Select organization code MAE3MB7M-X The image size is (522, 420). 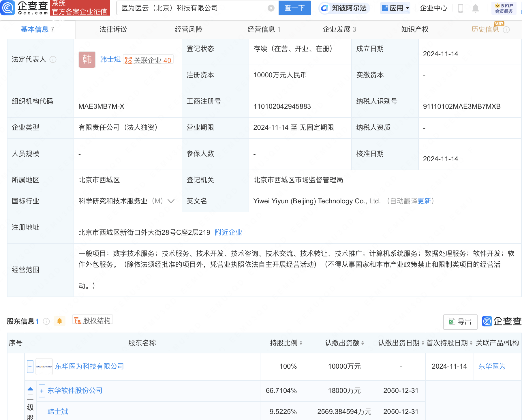(x=101, y=106)
